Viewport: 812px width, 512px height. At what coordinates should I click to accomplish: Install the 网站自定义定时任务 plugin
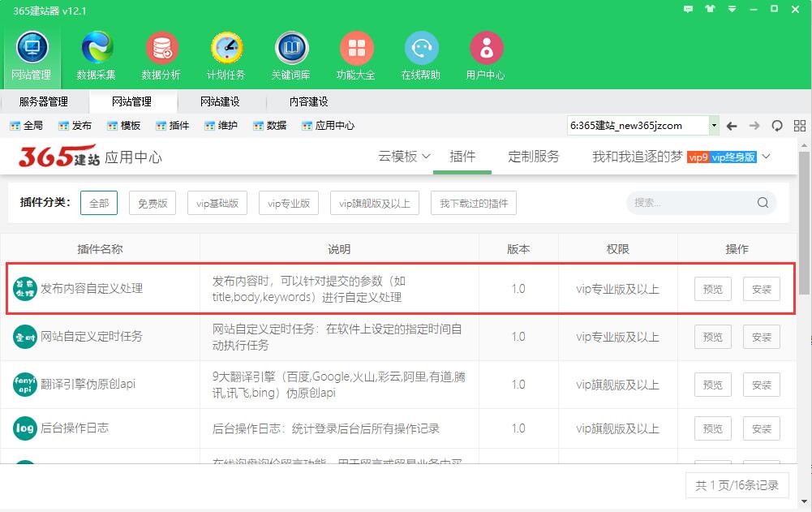762,338
